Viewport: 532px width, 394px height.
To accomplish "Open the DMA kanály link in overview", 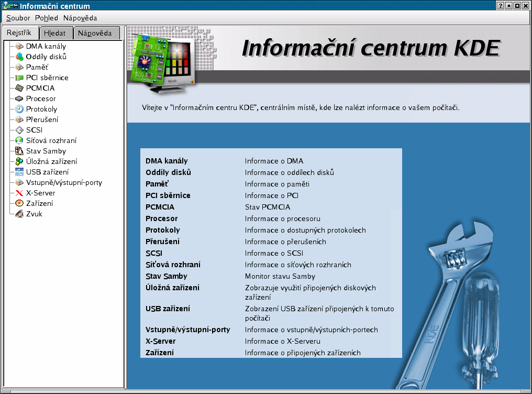I will [167, 161].
